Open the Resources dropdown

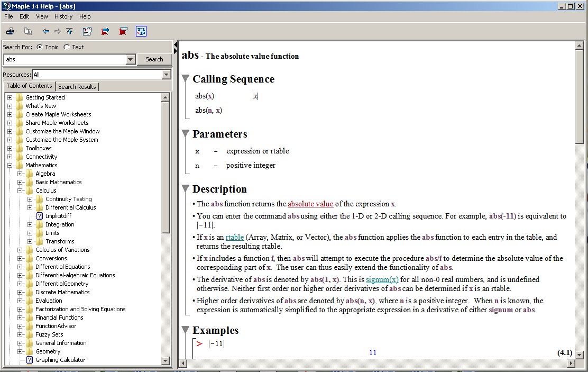167,75
